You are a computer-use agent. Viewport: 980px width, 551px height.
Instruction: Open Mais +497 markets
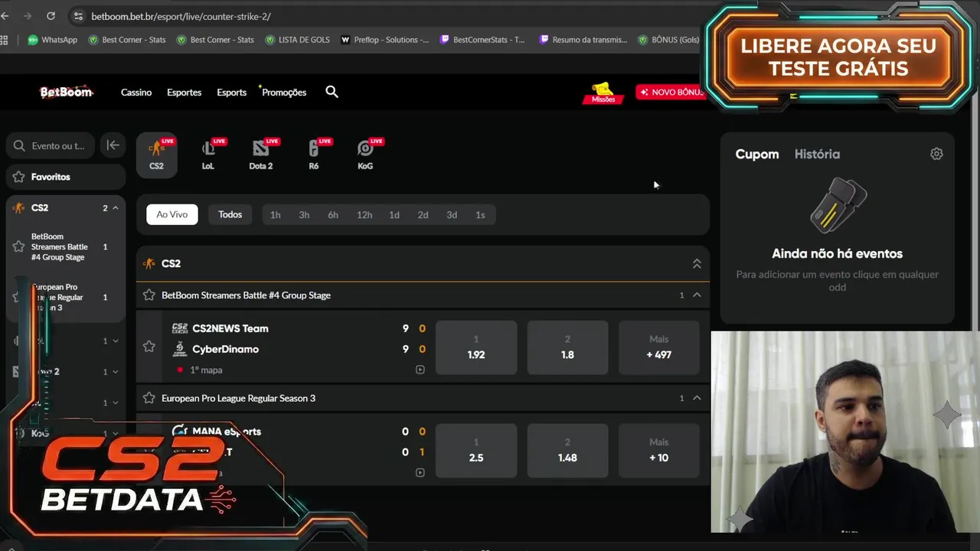click(659, 347)
